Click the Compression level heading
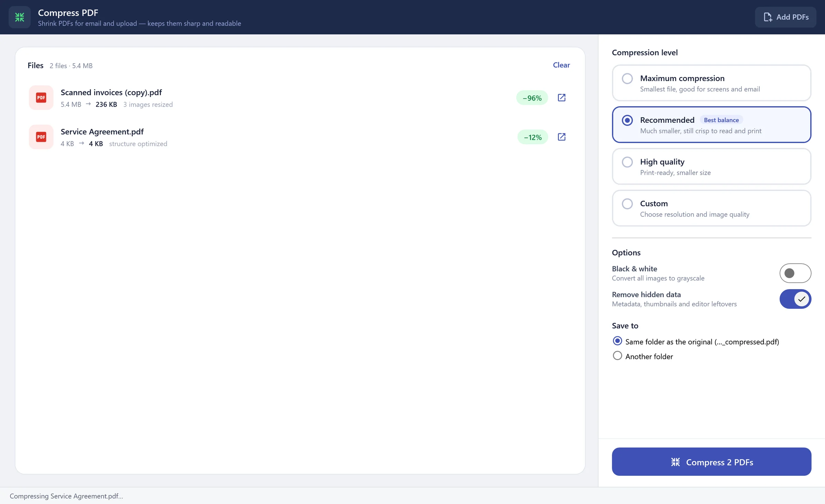 point(645,53)
